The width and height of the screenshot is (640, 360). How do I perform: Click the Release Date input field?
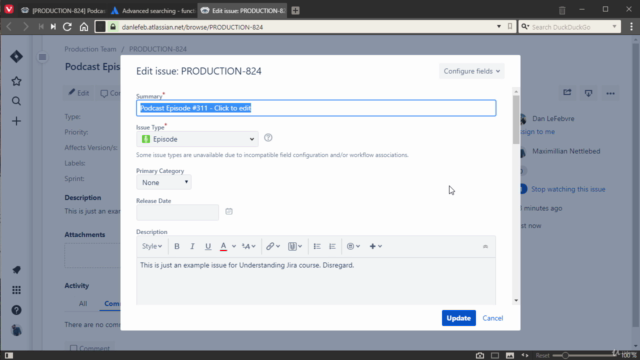(178, 212)
